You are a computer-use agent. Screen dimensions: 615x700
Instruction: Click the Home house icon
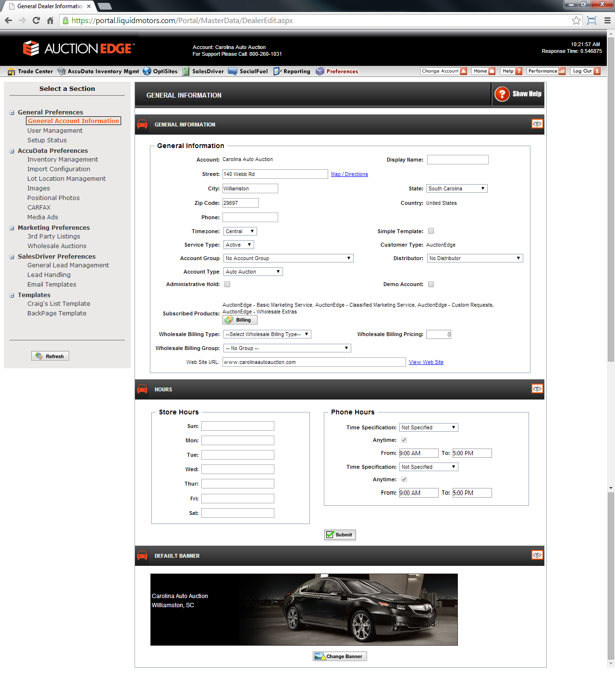coord(492,71)
